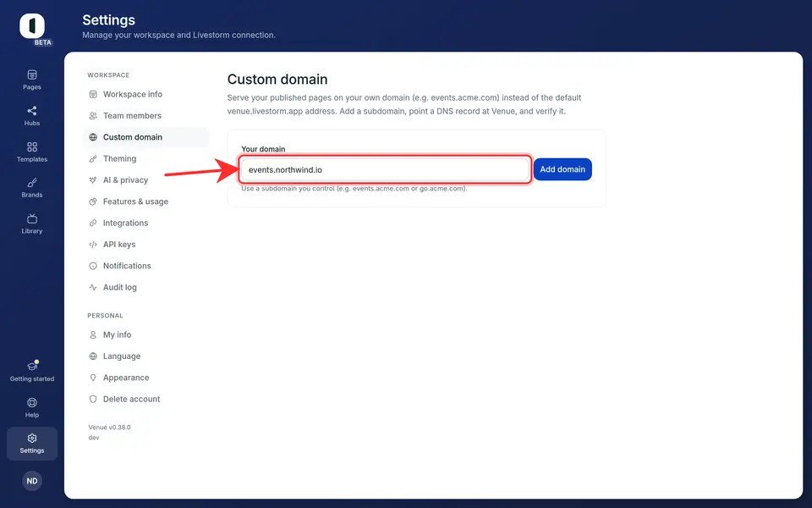Image resolution: width=812 pixels, height=508 pixels.
Task: Open Workspace info settings
Action: click(146, 94)
